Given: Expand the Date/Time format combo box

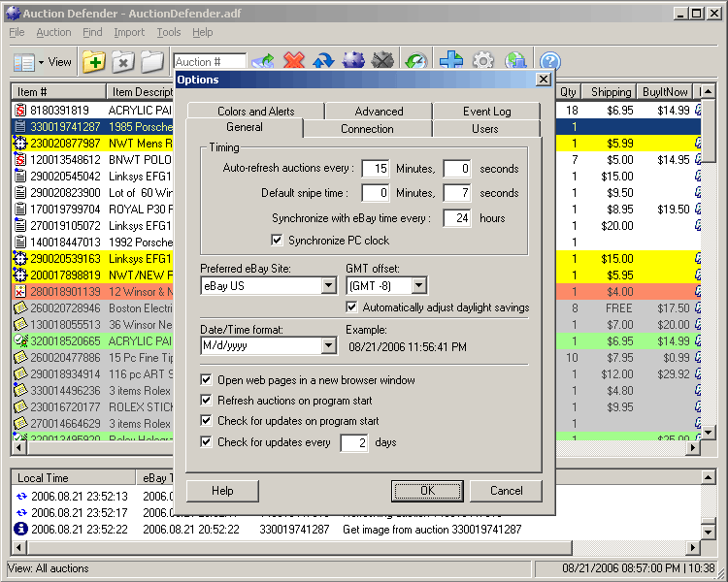Looking at the screenshot, I should [x=327, y=346].
